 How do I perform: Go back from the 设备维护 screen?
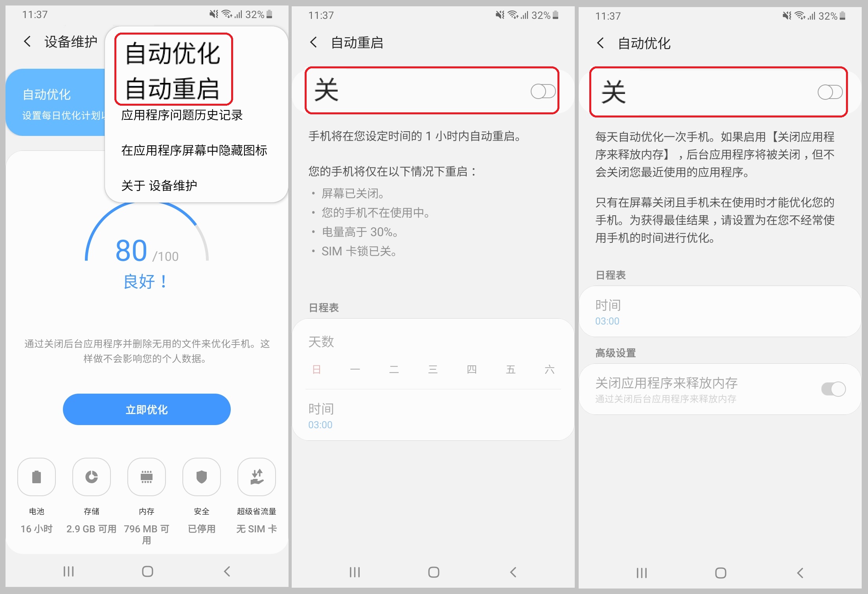[27, 41]
